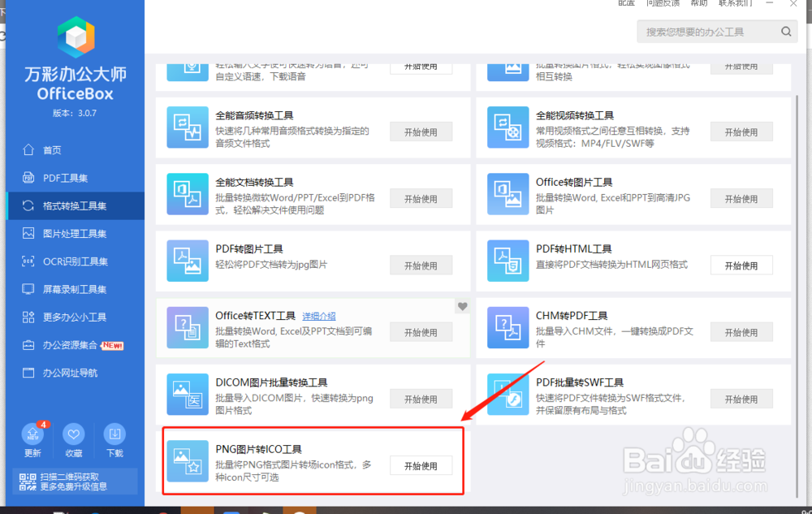Open the 帮助 help menu
This screenshot has height=514, width=812.
point(699,3)
